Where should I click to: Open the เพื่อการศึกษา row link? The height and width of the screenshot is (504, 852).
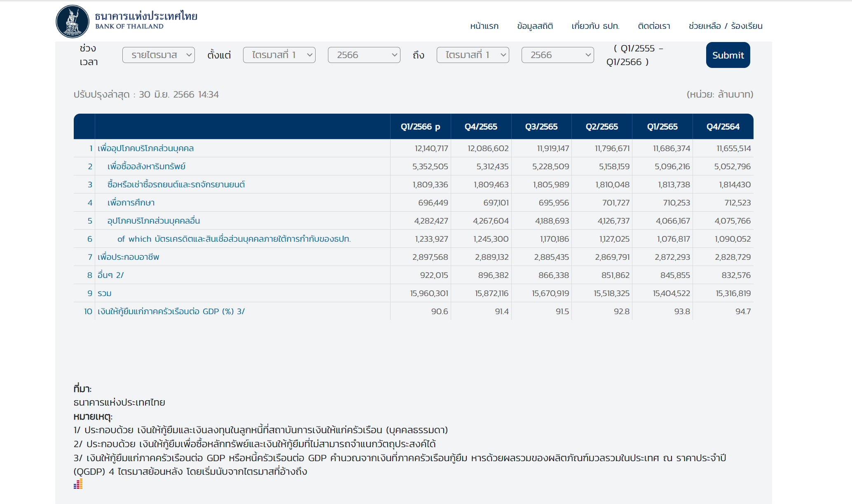tap(131, 203)
